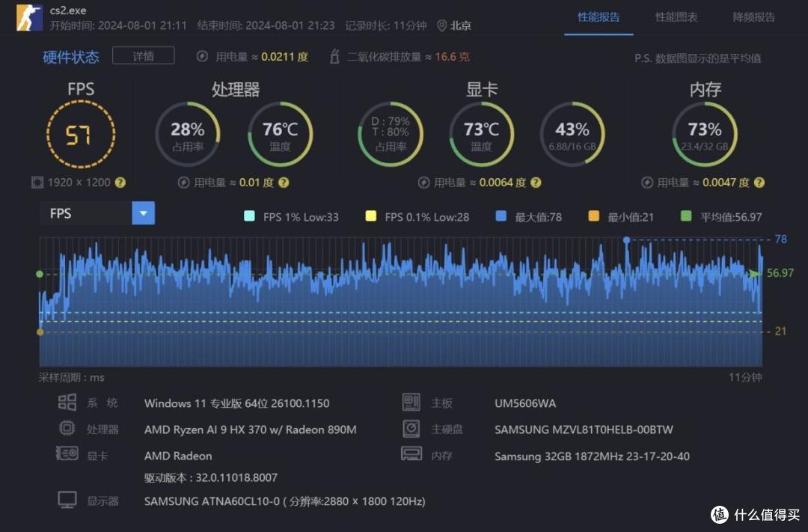Click the 详情 button
808x532 pixels.
(143, 55)
